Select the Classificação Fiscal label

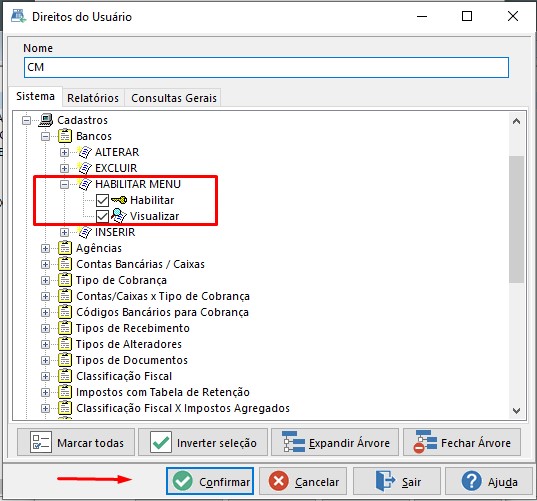[x=124, y=376]
